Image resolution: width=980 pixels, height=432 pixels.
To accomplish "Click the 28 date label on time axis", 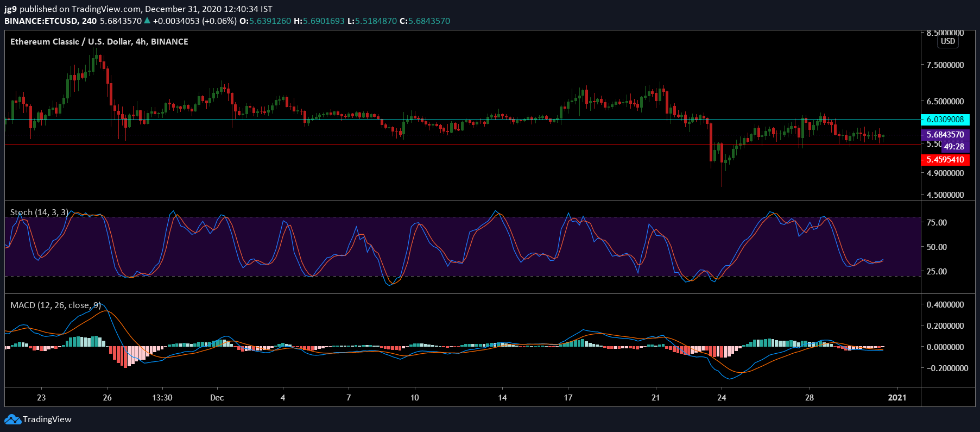I will (x=810, y=398).
